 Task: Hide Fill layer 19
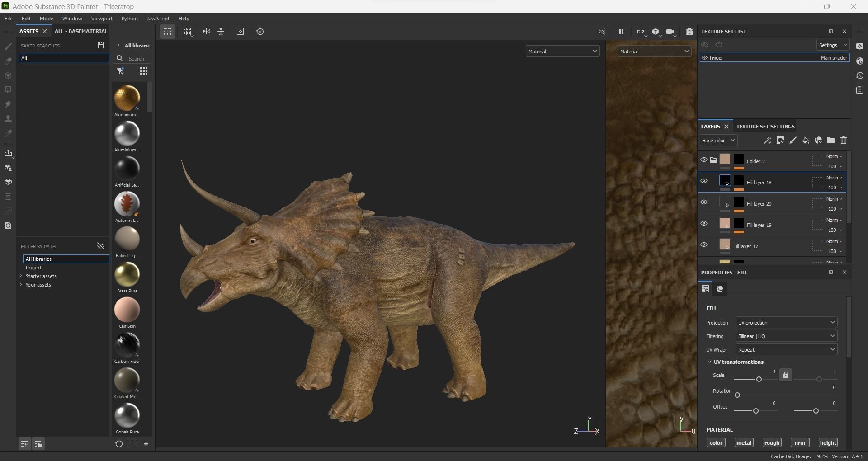(704, 223)
